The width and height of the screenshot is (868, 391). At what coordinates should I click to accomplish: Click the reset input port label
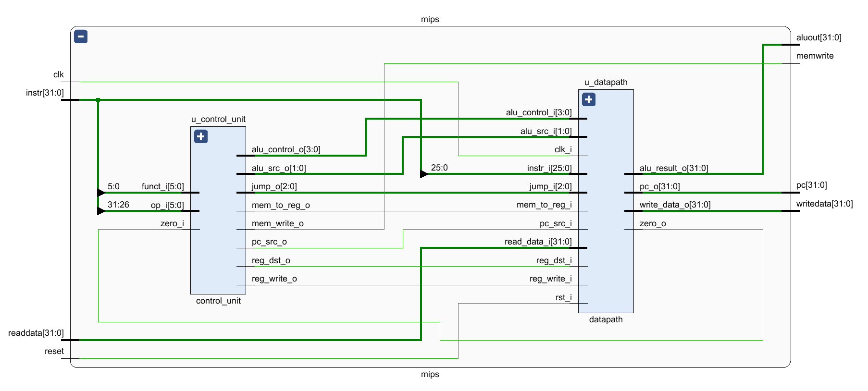click(x=54, y=351)
